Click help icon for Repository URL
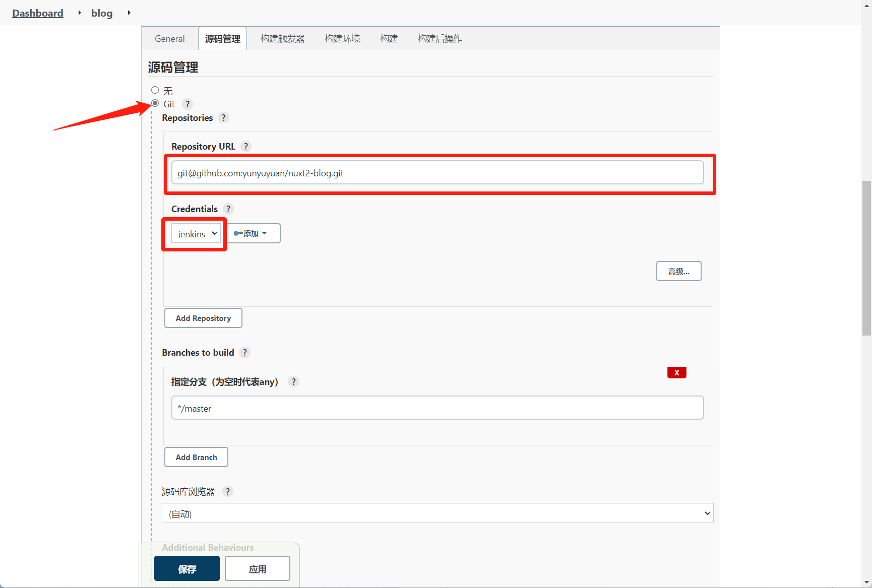872x588 pixels. click(x=246, y=147)
